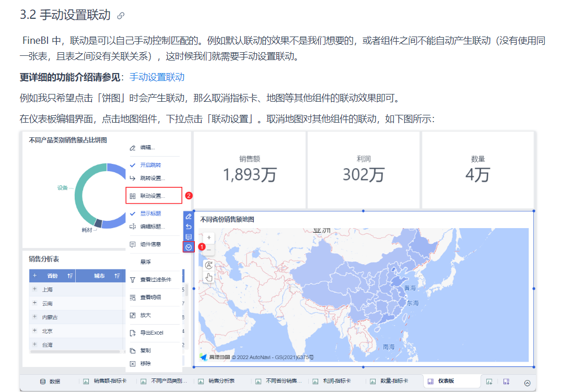Choose 悬浮 from the context menu
Screen dimensions: 572x392
(x=146, y=262)
